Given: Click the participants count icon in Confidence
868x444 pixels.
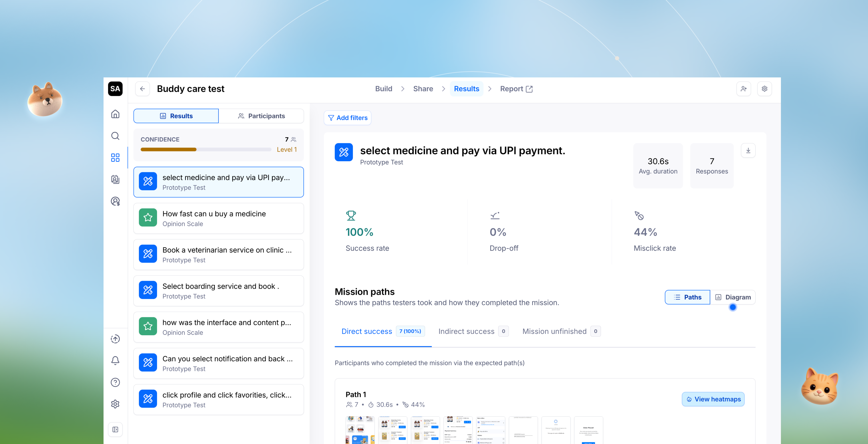Looking at the screenshot, I should (293, 139).
